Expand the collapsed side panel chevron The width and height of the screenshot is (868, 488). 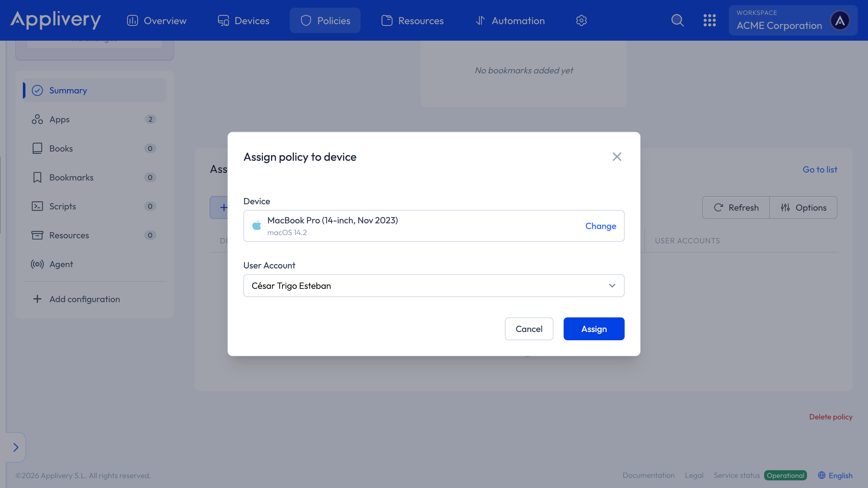tap(16, 447)
